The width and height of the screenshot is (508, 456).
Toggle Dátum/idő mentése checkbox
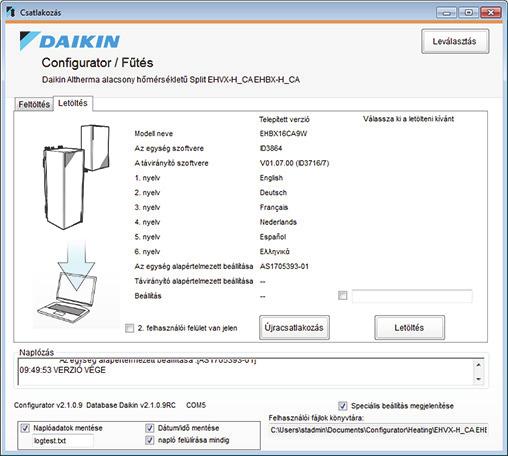pyautogui.click(x=150, y=428)
